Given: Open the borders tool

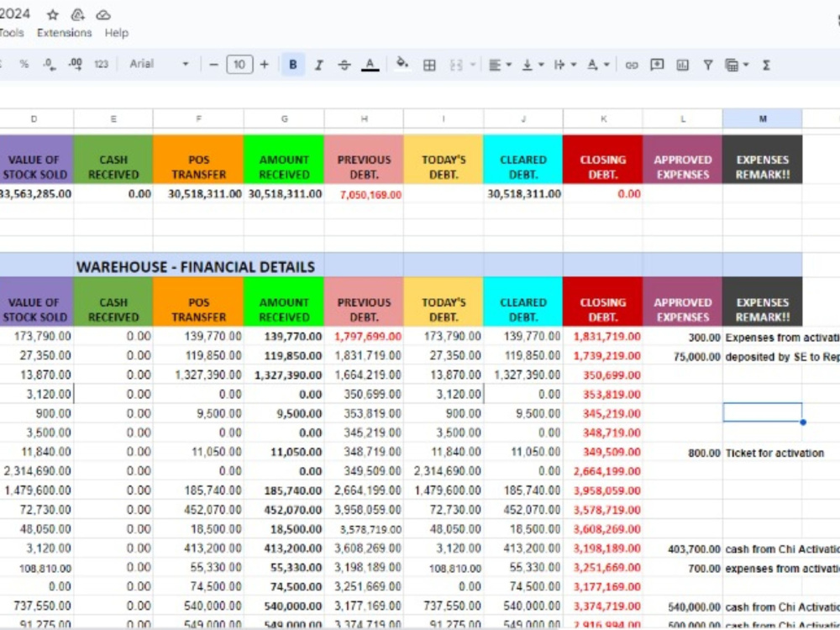Looking at the screenshot, I should (429, 65).
